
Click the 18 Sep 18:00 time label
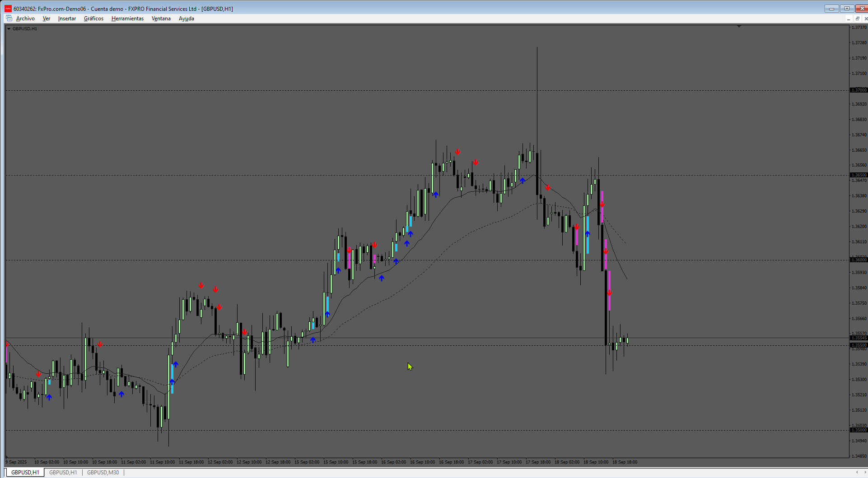[625, 462]
